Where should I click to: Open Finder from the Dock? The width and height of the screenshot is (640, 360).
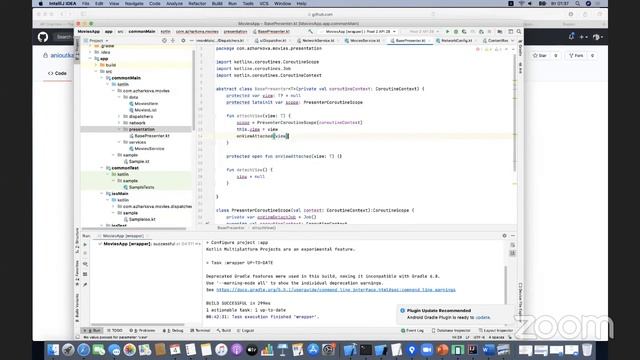pos(53,350)
